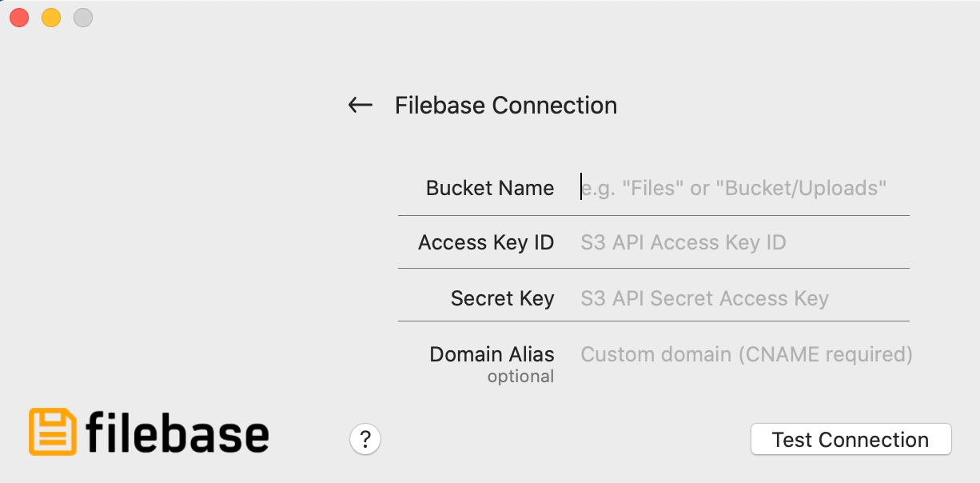Click the back arrow beside Filebase Connection

tap(361, 106)
